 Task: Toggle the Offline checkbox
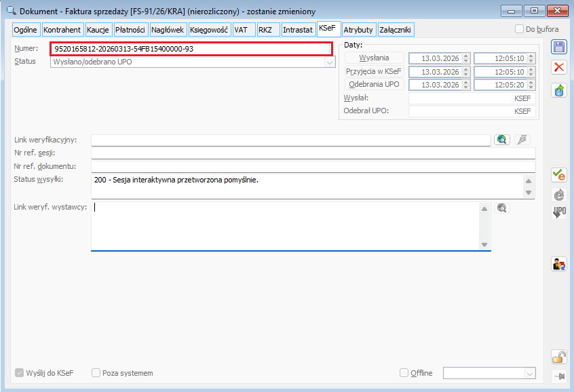404,373
